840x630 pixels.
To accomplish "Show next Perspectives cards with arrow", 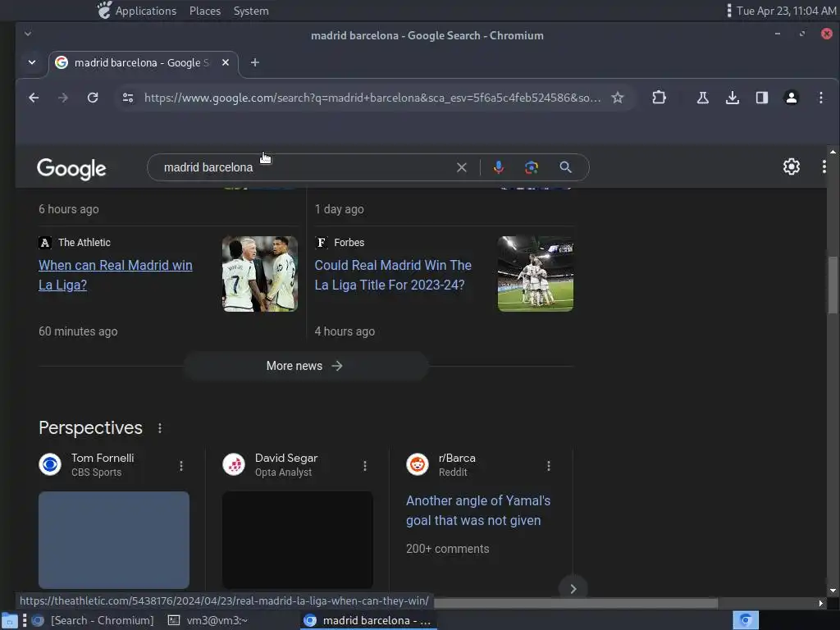I will [x=573, y=589].
